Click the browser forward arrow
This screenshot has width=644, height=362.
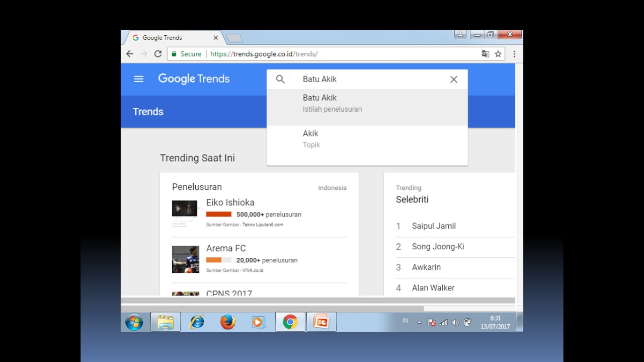[144, 54]
